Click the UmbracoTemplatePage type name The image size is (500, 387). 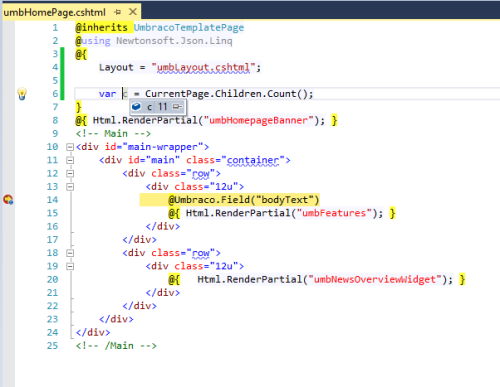[189, 28]
